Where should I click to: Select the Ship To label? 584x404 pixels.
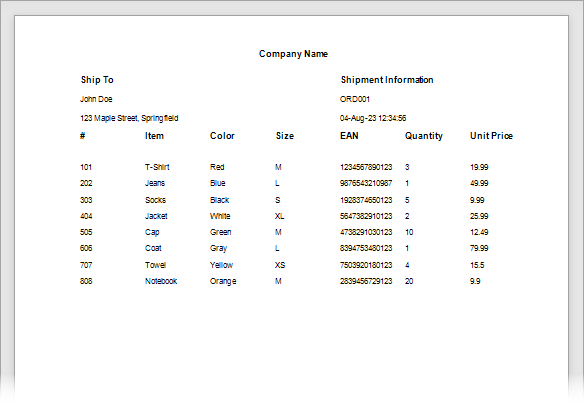point(97,80)
